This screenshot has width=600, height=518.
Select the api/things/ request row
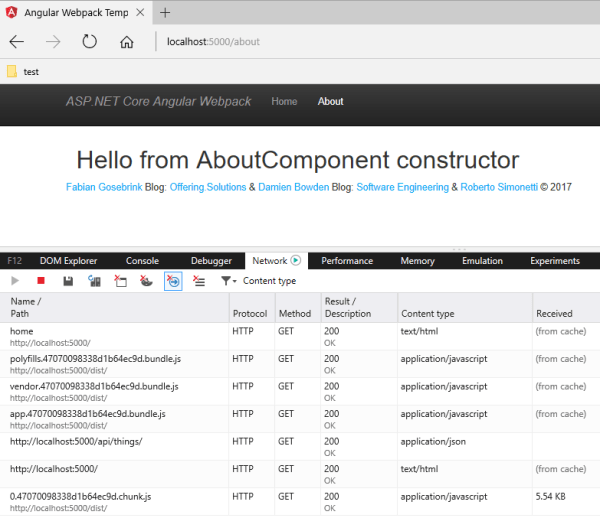coord(300,447)
